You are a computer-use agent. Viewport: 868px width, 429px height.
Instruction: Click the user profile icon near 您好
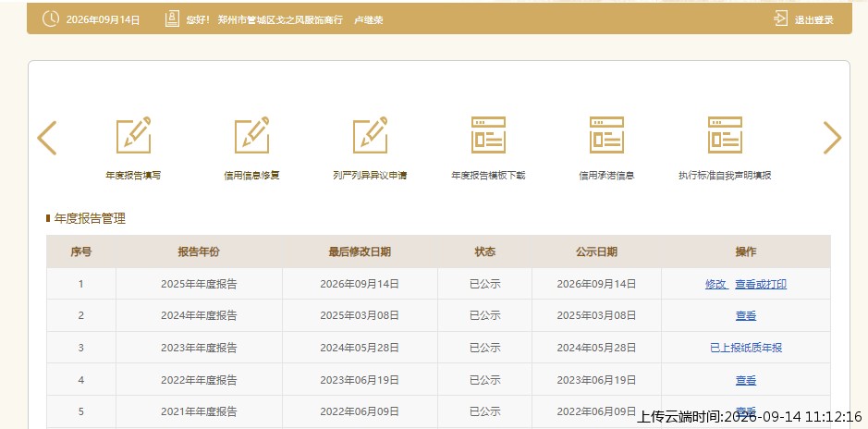[172, 19]
